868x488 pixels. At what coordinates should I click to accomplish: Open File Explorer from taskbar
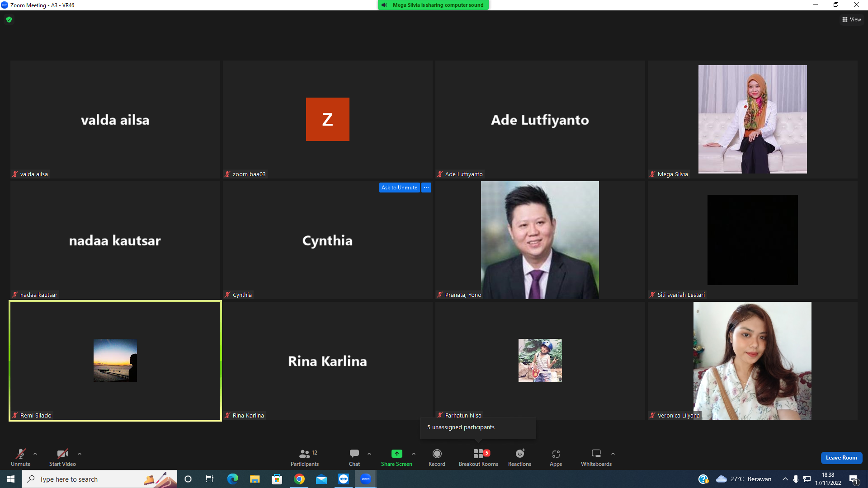[255, 479]
